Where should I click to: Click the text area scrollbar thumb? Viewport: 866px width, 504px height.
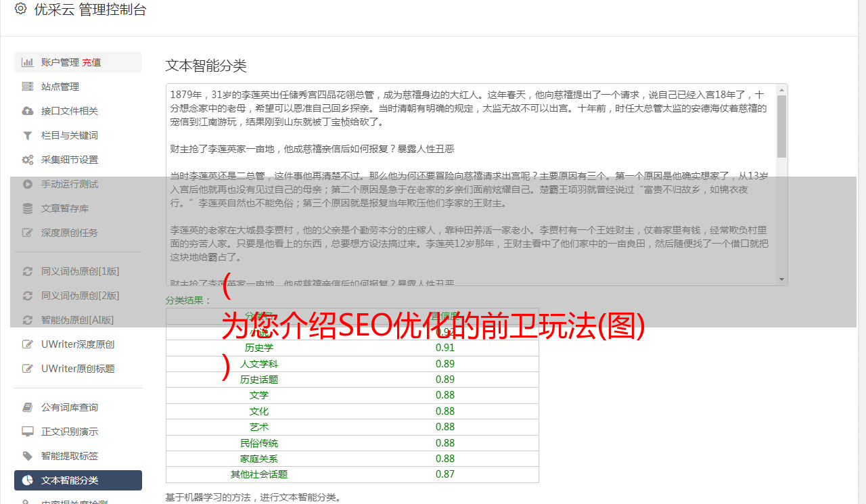pos(781,126)
